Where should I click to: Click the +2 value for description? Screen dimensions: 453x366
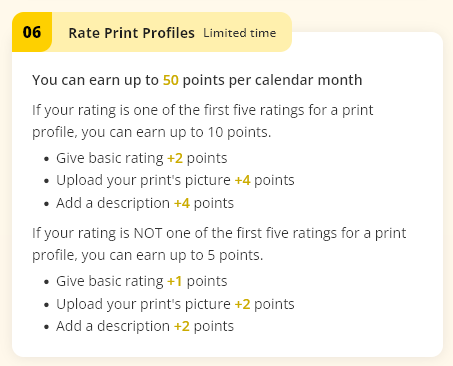click(x=182, y=326)
